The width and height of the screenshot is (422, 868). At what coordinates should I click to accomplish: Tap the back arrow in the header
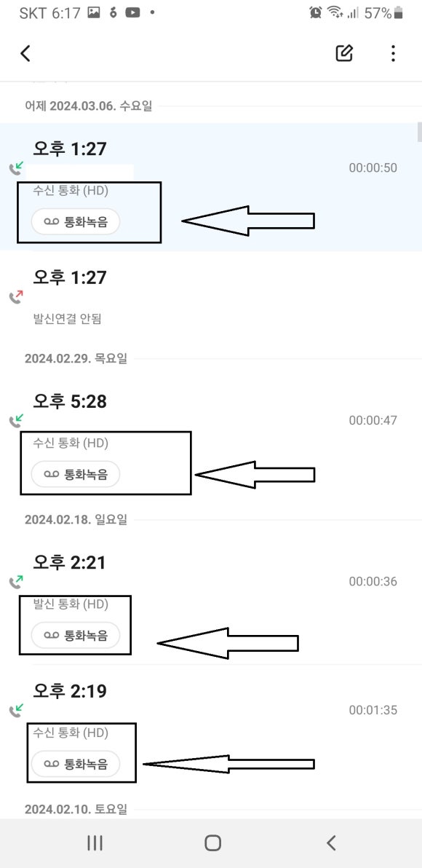pos(25,53)
